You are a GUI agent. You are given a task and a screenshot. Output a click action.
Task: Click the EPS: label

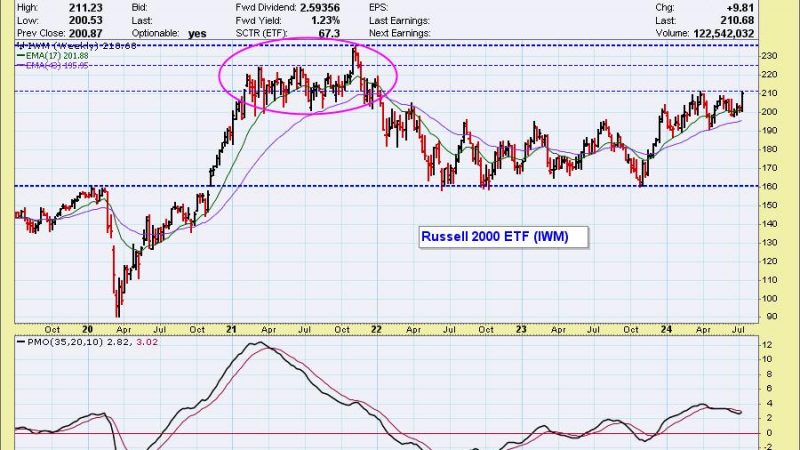coord(378,8)
